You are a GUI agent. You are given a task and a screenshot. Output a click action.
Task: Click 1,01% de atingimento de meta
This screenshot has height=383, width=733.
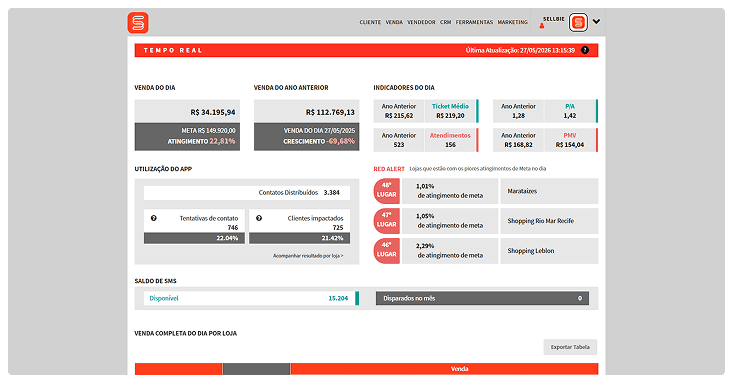(450, 191)
